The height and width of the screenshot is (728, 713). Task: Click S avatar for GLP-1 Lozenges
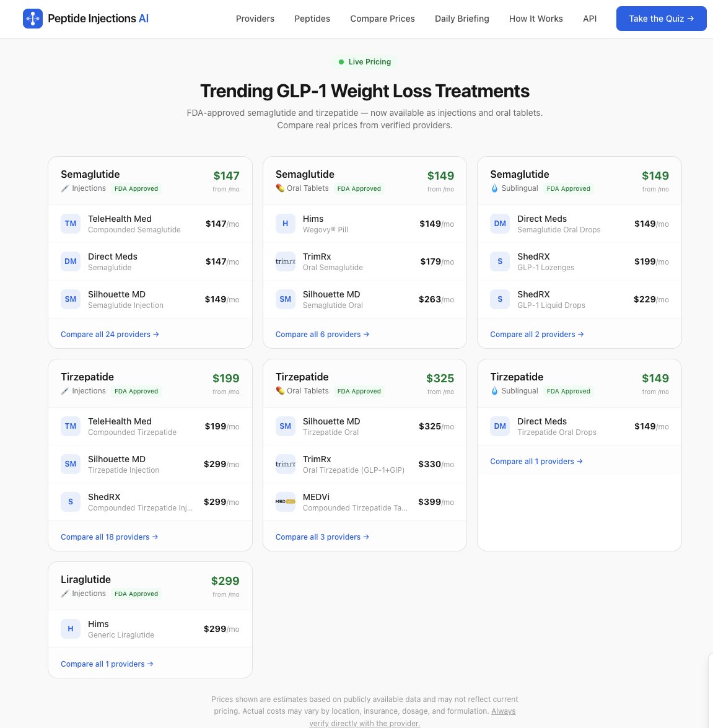pyautogui.click(x=500, y=261)
